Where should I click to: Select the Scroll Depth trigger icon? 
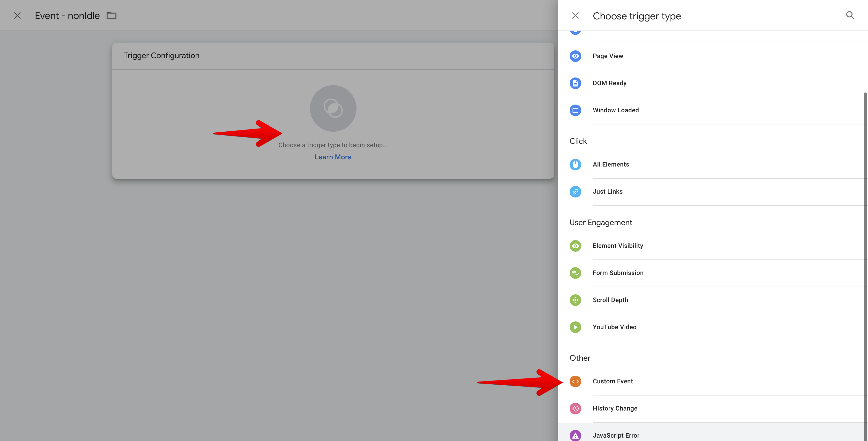[575, 300]
